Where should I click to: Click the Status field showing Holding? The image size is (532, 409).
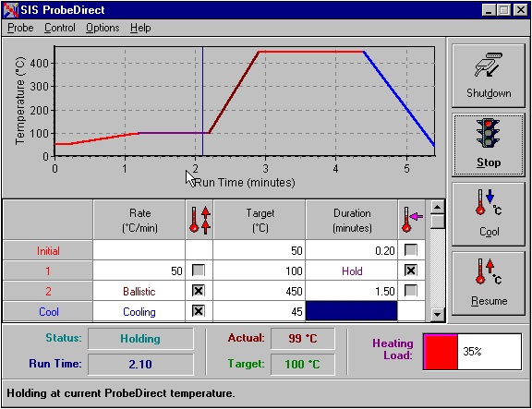(x=140, y=338)
